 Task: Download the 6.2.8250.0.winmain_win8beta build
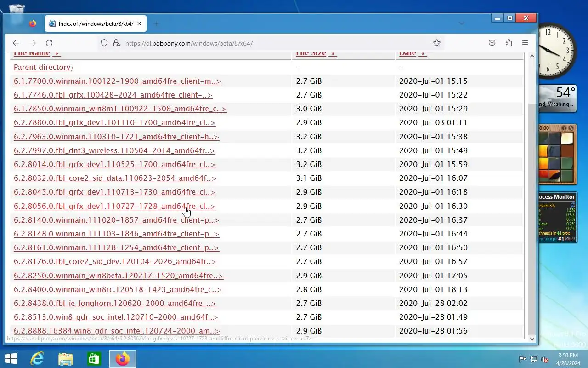click(119, 276)
